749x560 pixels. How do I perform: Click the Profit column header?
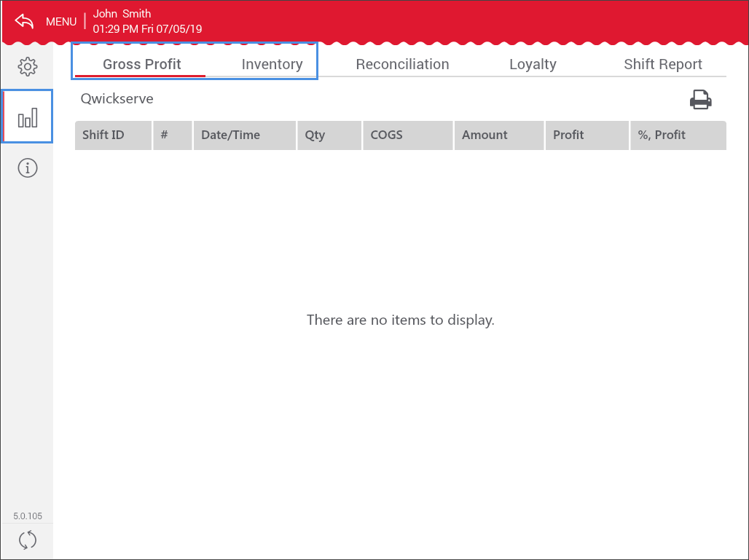coord(587,135)
